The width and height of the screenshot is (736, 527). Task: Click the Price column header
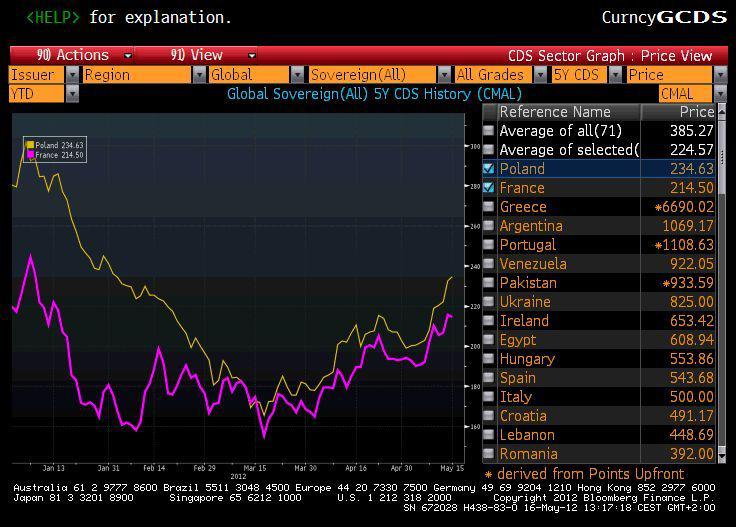[x=678, y=112]
